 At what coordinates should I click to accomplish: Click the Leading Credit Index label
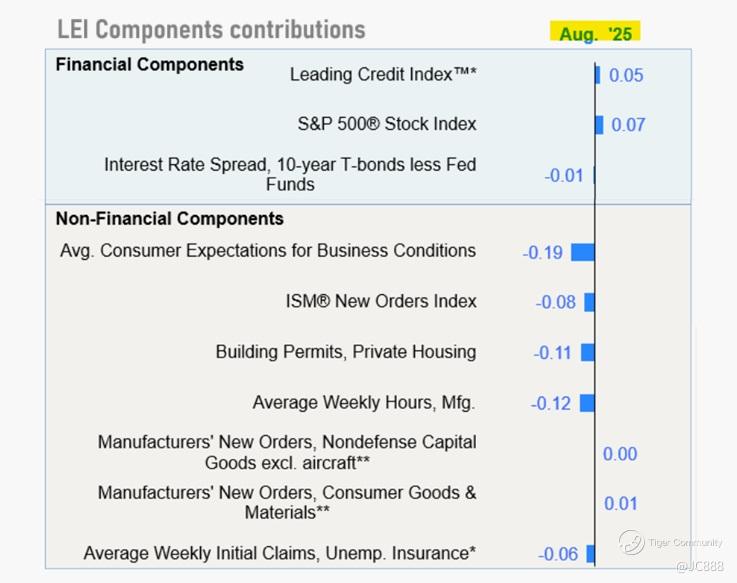point(383,75)
